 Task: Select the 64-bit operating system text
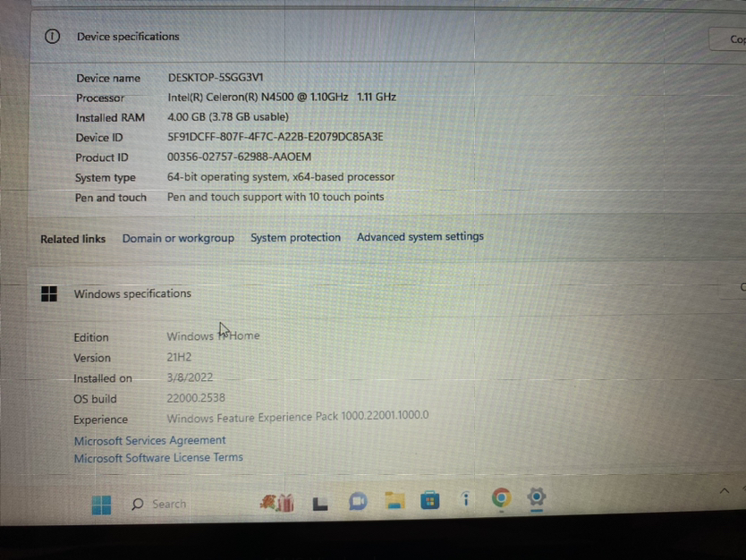pos(281,177)
